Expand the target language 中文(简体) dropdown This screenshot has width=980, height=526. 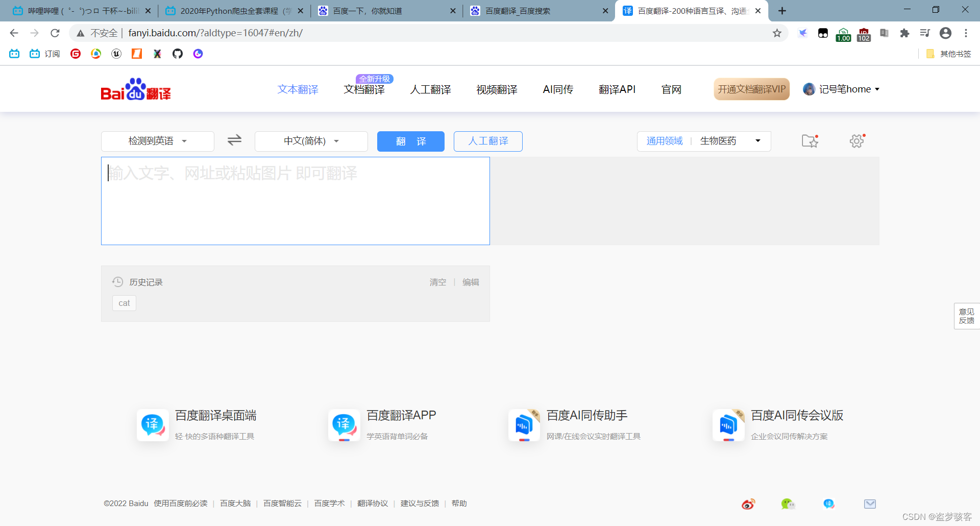click(311, 141)
